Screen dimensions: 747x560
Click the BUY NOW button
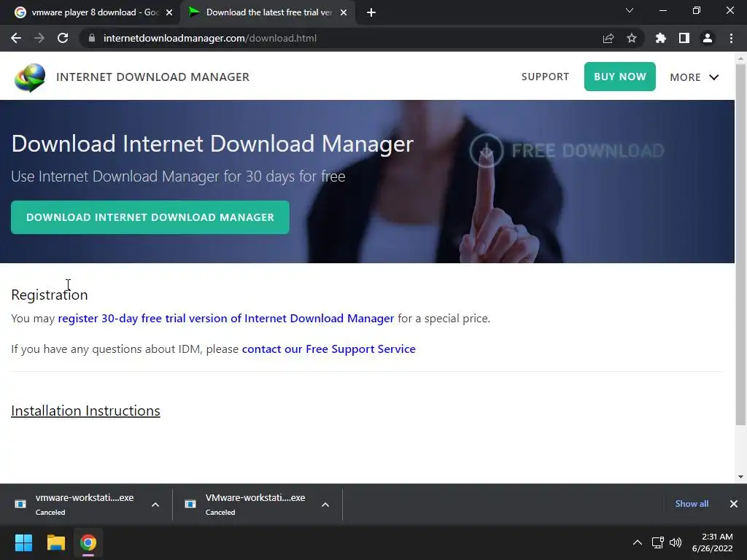[x=620, y=77]
